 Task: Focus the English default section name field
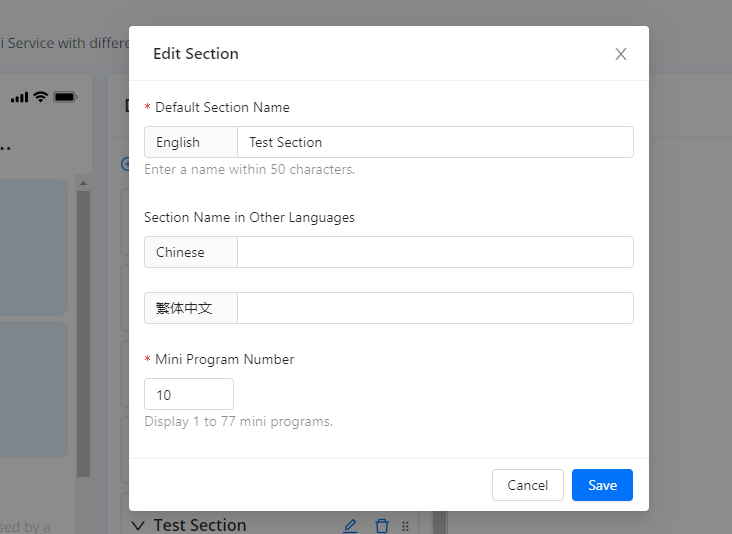coord(434,142)
